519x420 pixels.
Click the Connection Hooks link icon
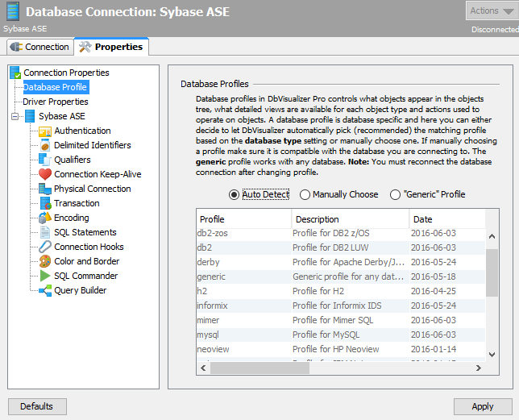(x=45, y=247)
